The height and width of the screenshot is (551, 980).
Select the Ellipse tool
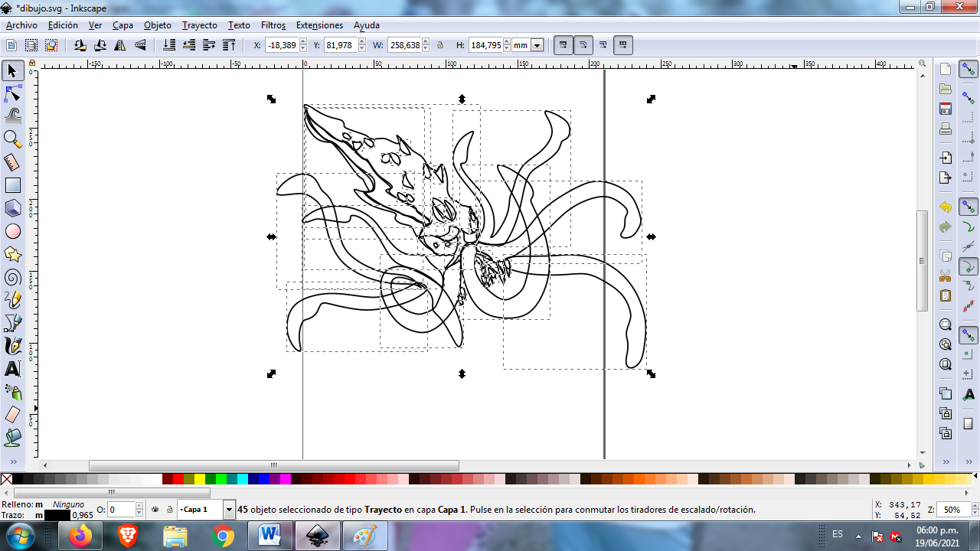pyautogui.click(x=12, y=231)
